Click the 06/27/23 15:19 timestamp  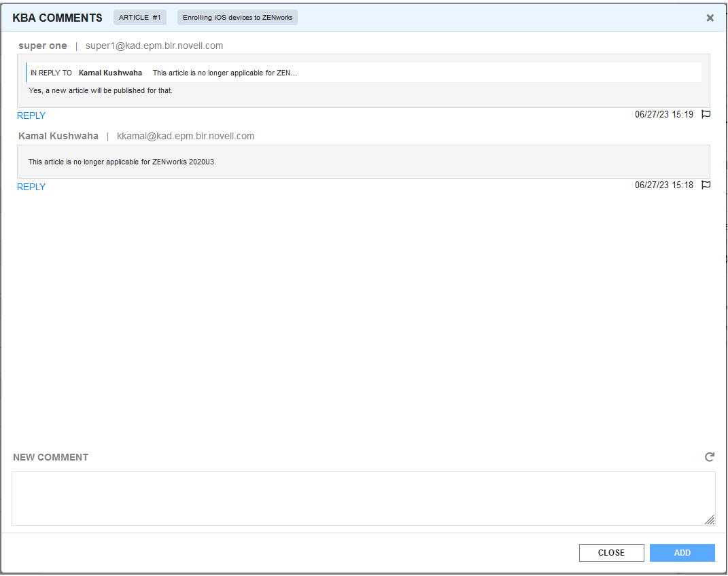pos(664,114)
